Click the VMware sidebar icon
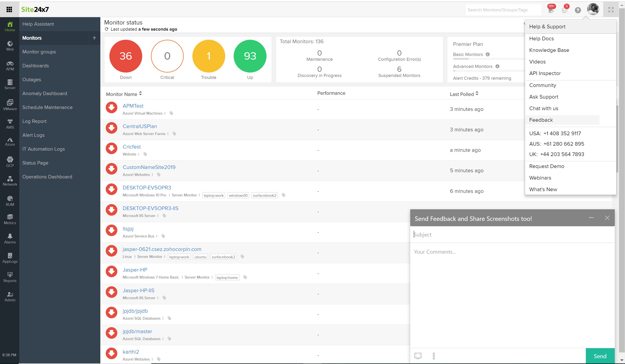Viewport: 625px width, 364px height. click(10, 105)
